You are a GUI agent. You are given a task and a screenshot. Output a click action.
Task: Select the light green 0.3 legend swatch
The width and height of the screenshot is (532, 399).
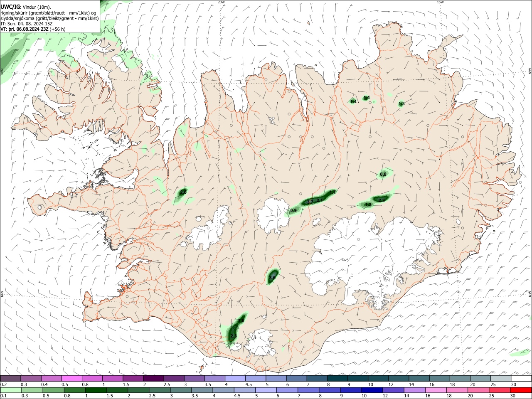32,389
